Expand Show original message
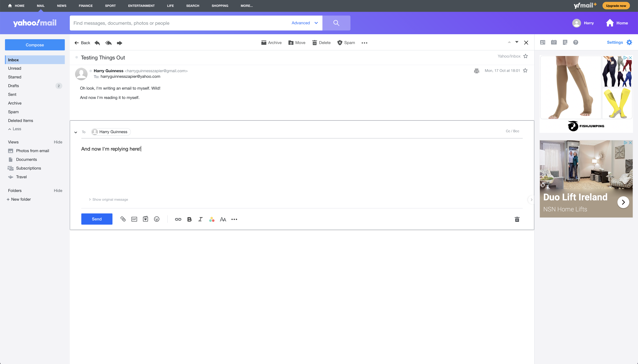Viewport: 638px width, 364px height. coord(110,199)
